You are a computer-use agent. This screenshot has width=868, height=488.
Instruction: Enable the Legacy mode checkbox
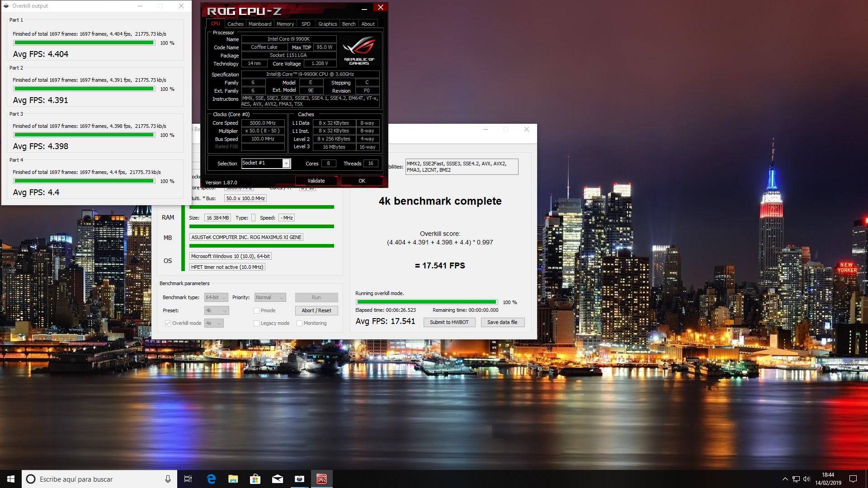click(256, 323)
